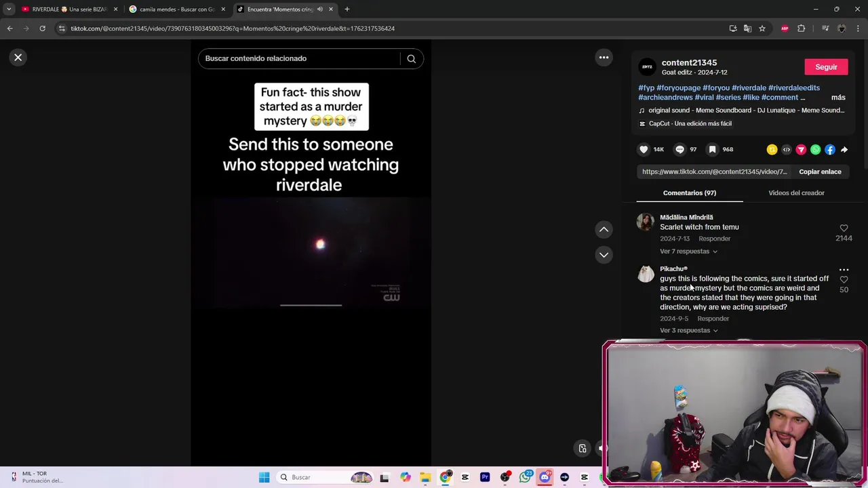Image resolution: width=868 pixels, height=488 pixels.
Task: Open comments via the speech bubble icon showing 97
Action: [679, 150]
